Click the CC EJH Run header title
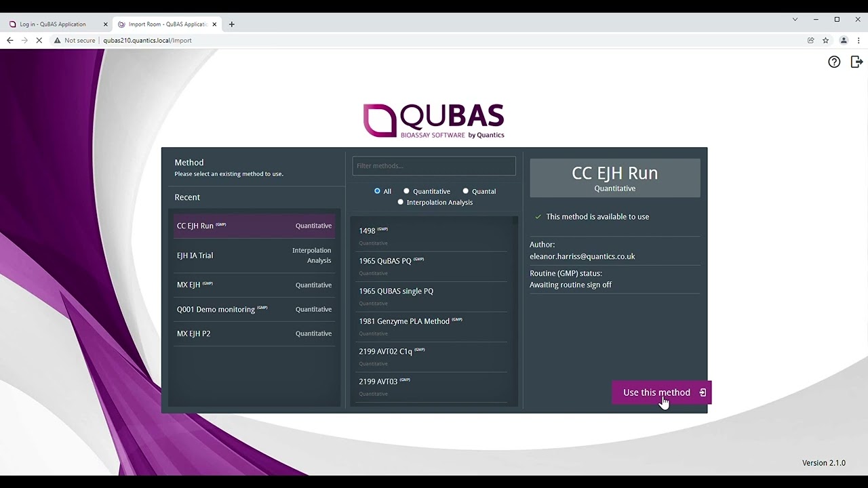The height and width of the screenshot is (488, 868). 614,173
